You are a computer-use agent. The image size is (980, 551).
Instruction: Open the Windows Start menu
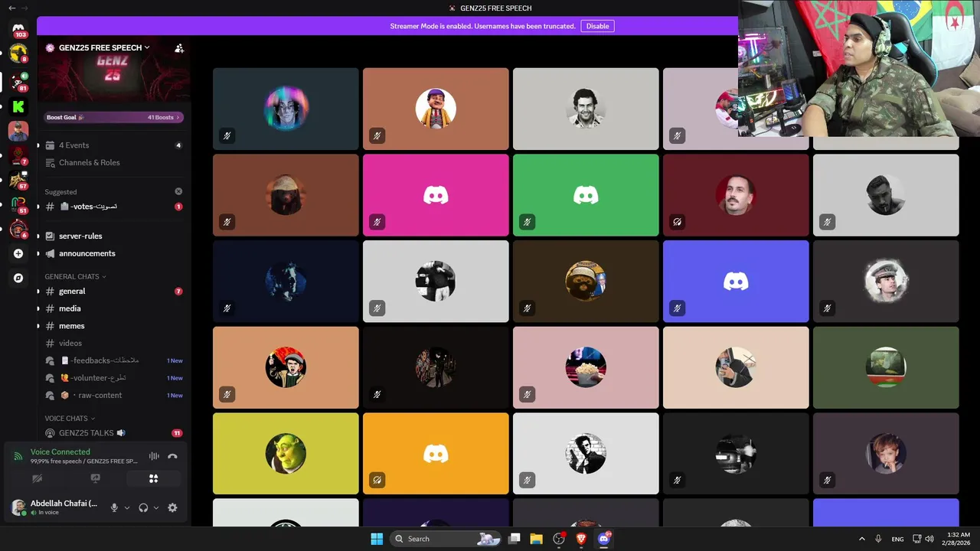coord(377,539)
